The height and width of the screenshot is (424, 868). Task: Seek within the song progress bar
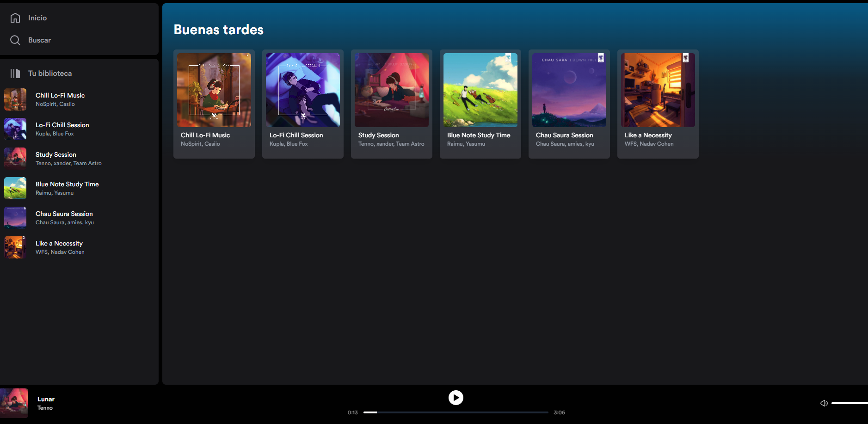pos(456,412)
